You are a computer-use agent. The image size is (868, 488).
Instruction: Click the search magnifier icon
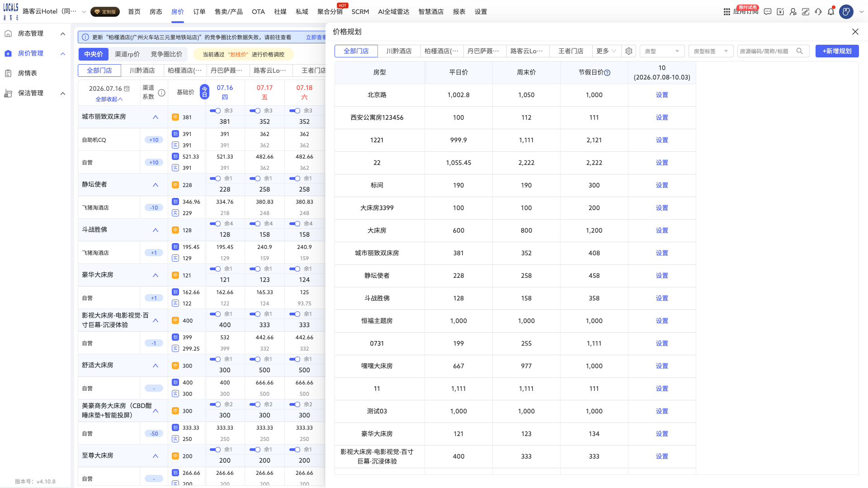click(x=800, y=51)
